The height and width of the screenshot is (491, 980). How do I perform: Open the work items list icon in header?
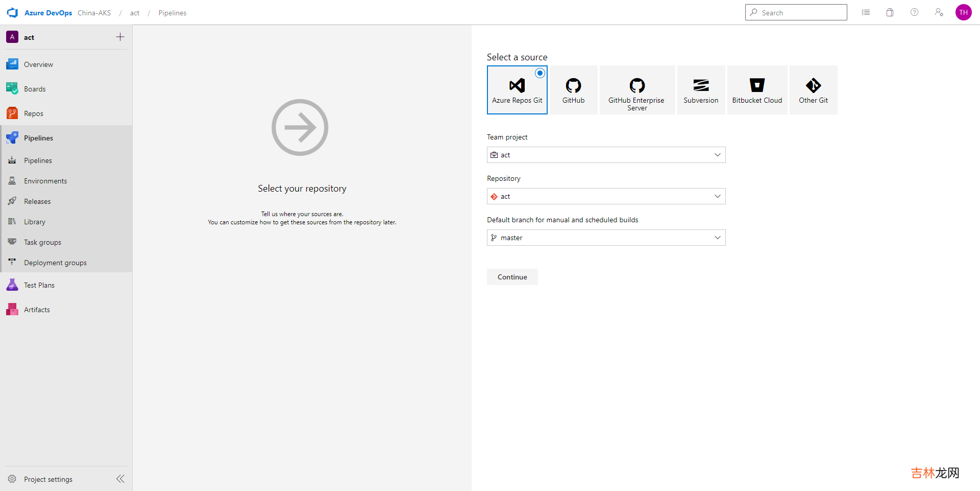pos(866,12)
